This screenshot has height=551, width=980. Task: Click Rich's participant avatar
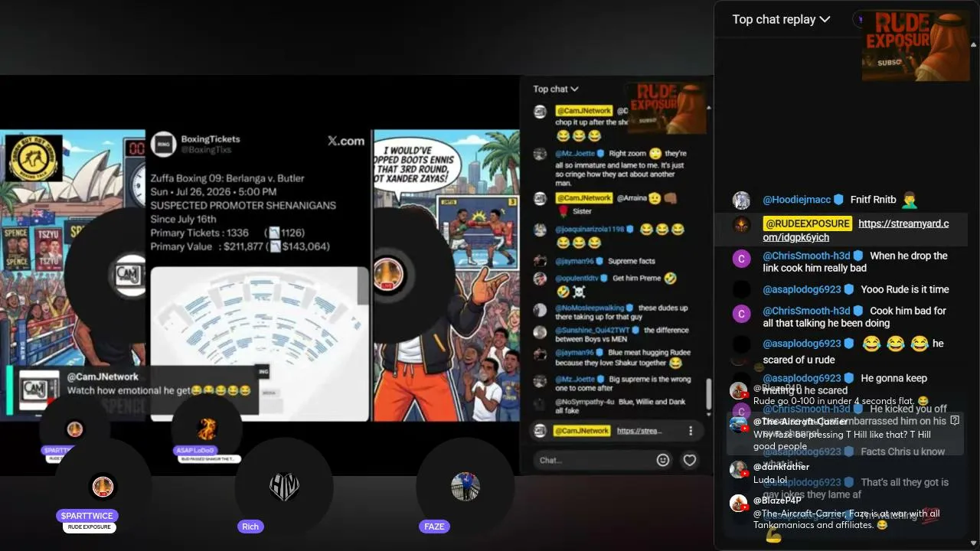(x=284, y=487)
